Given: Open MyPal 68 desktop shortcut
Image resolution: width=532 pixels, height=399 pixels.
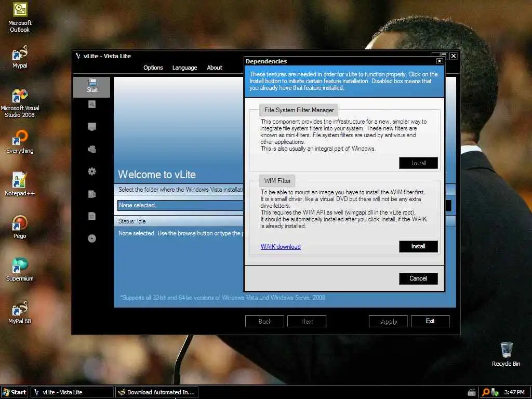Looking at the screenshot, I should click(20, 312).
